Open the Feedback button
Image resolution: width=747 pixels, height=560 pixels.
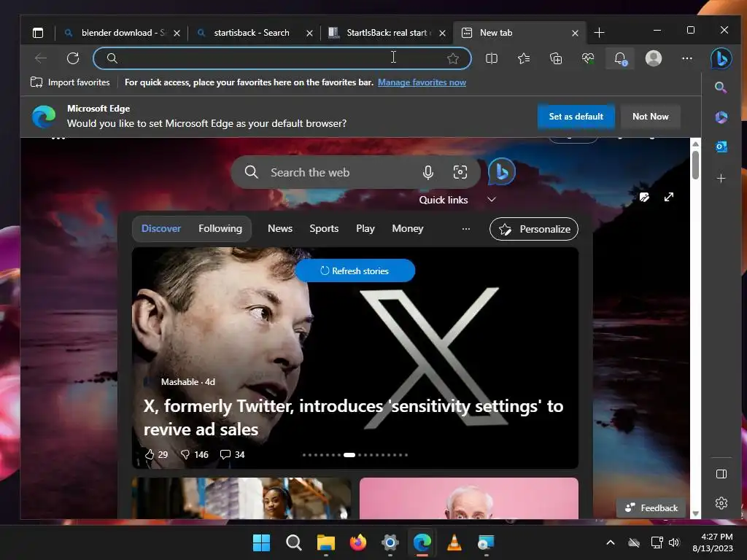[x=651, y=507]
